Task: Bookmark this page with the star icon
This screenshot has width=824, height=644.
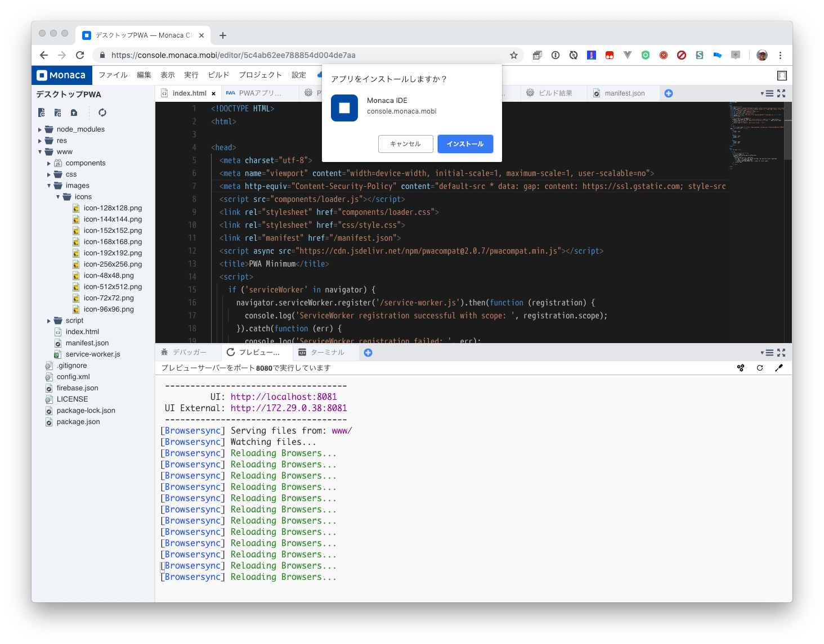Action: pos(514,55)
